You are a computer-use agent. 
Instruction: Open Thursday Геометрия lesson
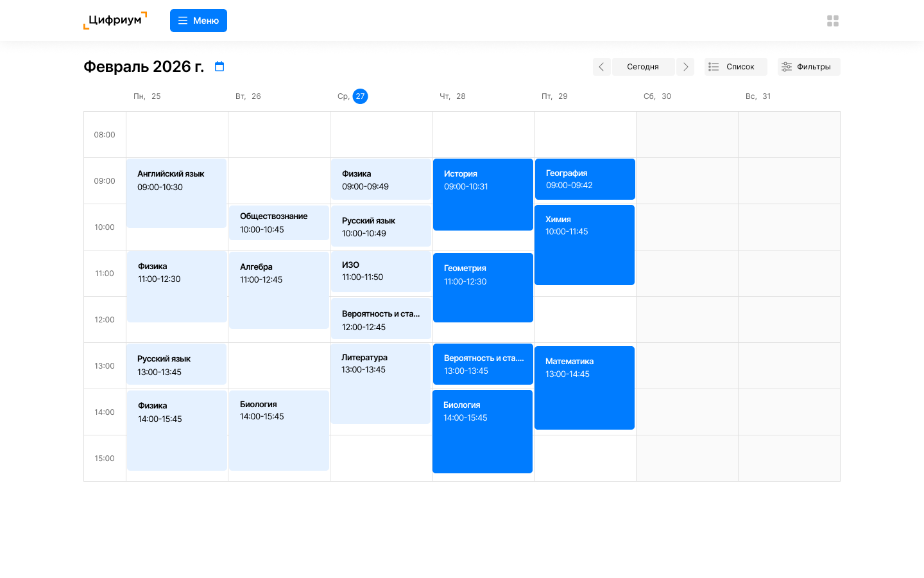point(483,287)
